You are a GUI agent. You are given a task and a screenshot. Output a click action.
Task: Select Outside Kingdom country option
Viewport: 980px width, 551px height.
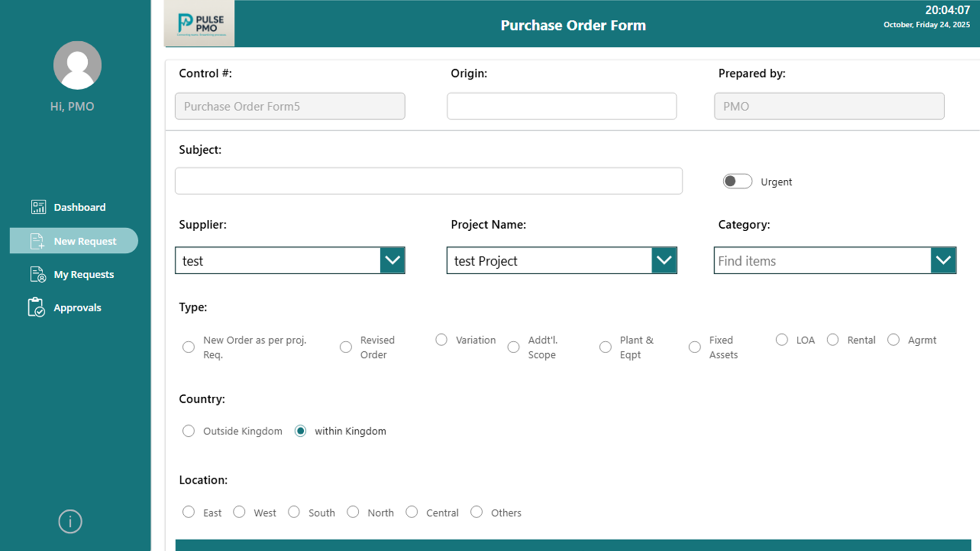[x=189, y=431]
